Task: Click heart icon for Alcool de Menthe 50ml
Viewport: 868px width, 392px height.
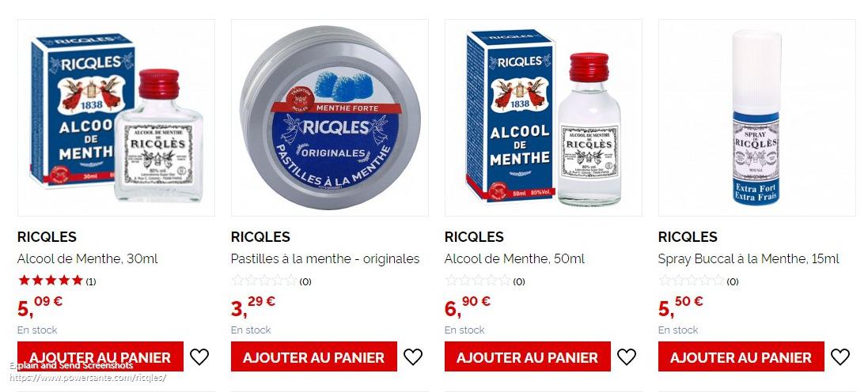Action: (x=627, y=356)
